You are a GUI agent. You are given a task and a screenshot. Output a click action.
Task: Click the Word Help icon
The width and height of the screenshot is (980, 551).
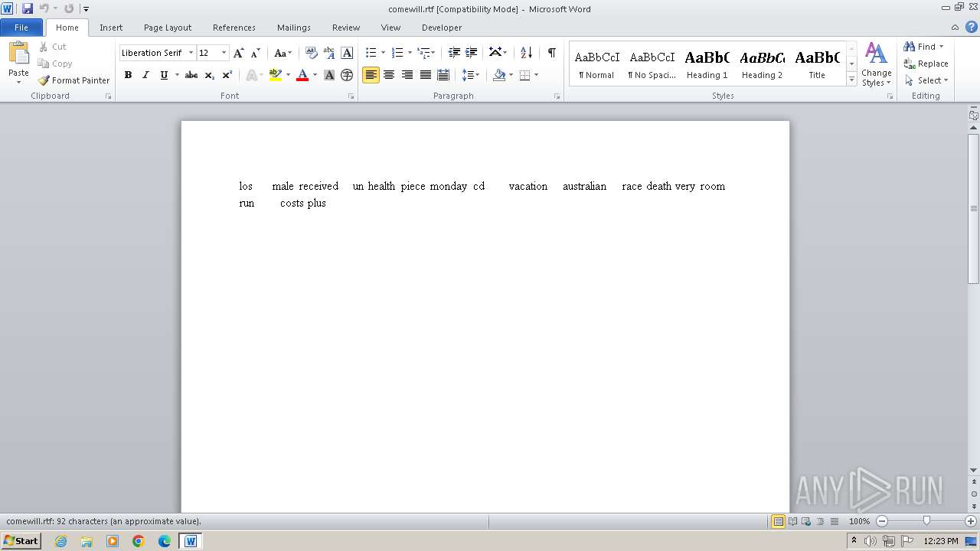click(x=971, y=27)
